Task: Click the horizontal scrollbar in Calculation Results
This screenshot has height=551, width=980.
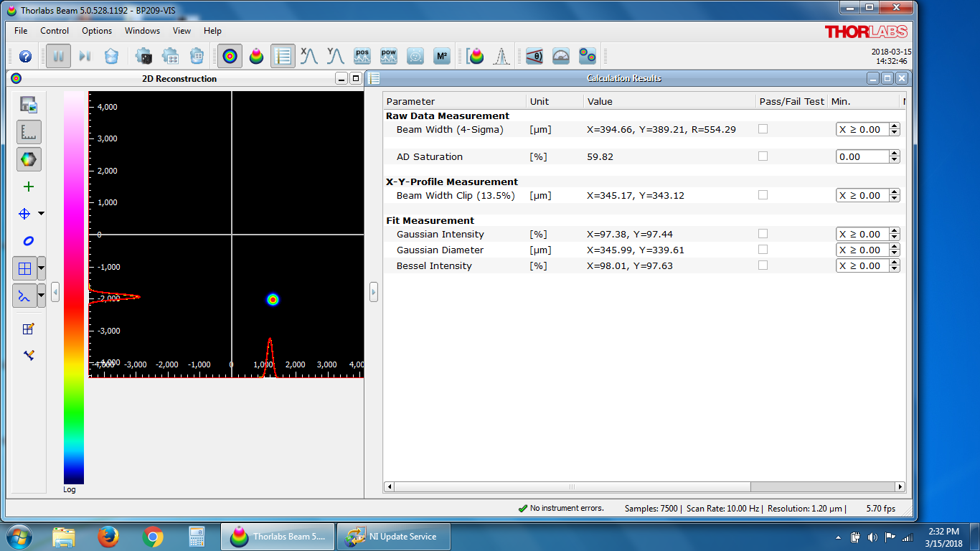Action: coord(572,486)
